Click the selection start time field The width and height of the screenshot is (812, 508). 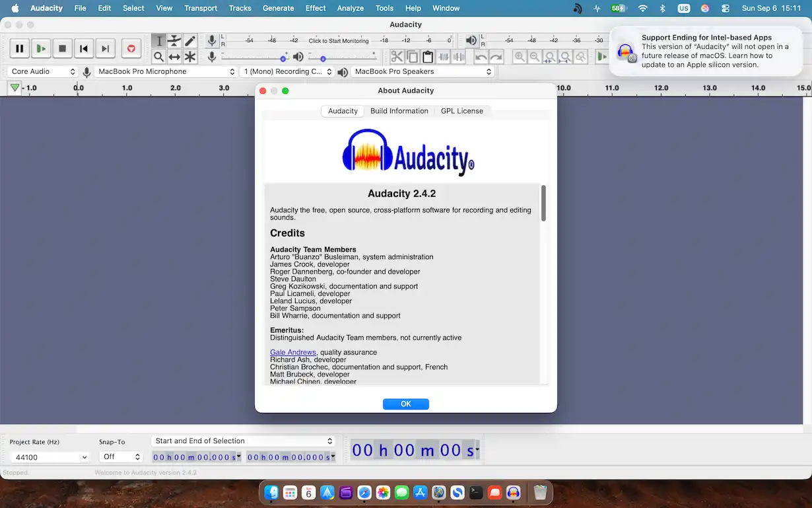(194, 457)
